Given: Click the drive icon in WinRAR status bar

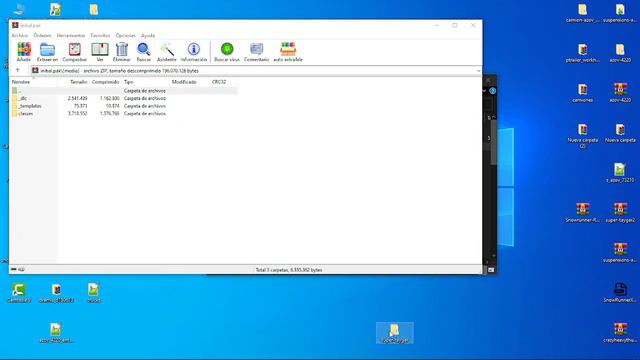Looking at the screenshot, I should click(x=13, y=269).
